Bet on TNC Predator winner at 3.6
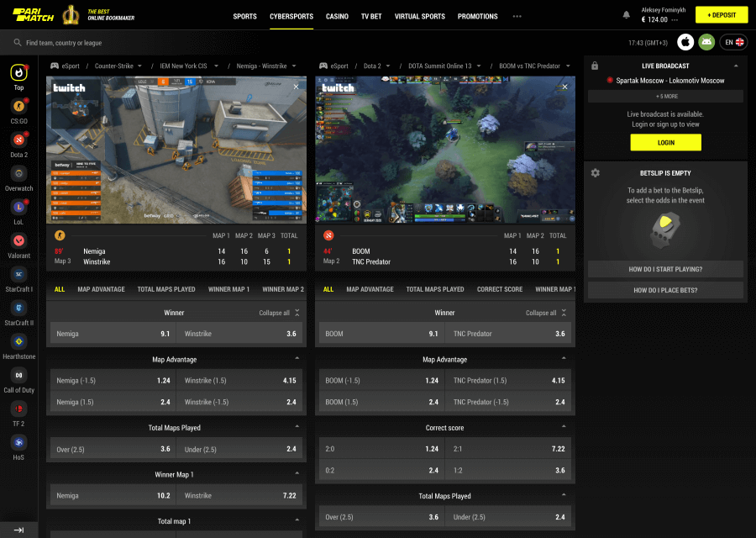Image resolution: width=756 pixels, height=538 pixels. [509, 334]
